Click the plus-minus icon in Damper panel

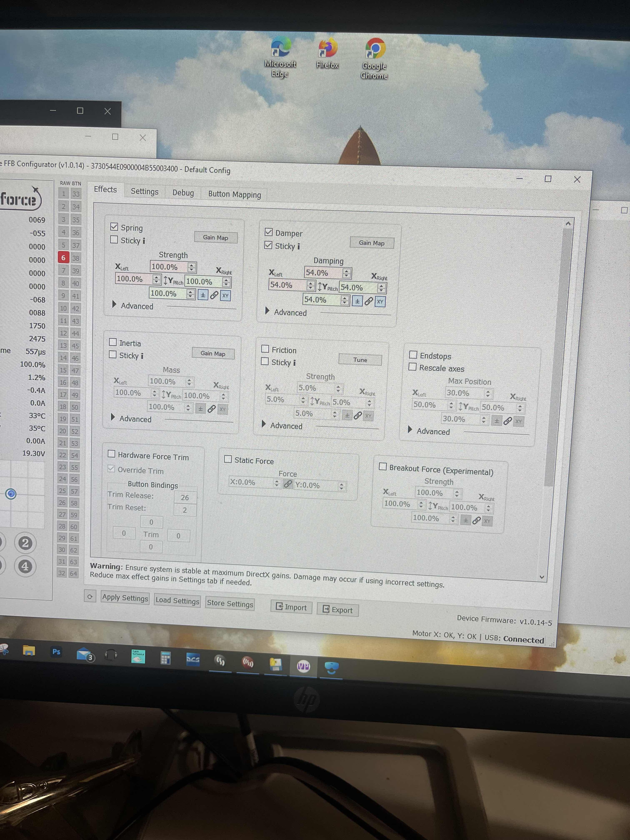tap(357, 301)
